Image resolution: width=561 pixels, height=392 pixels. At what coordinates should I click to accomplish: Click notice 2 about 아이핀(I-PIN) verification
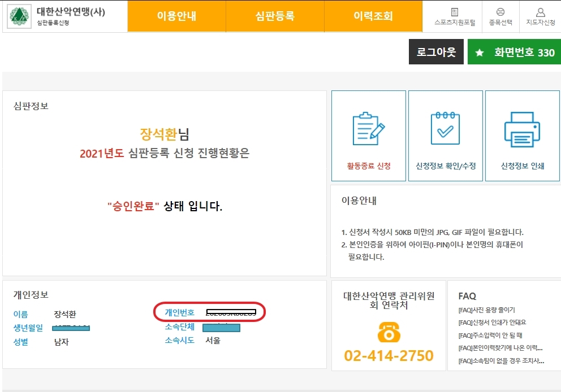coord(432,251)
